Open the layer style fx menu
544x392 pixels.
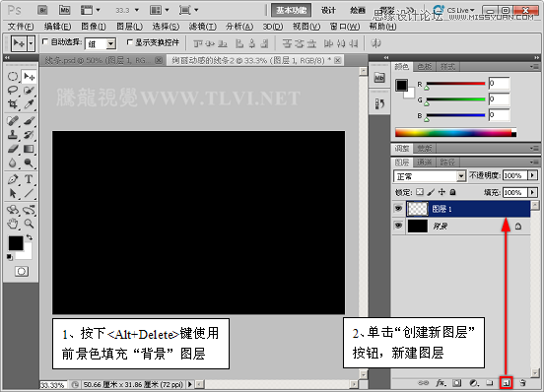pos(441,383)
